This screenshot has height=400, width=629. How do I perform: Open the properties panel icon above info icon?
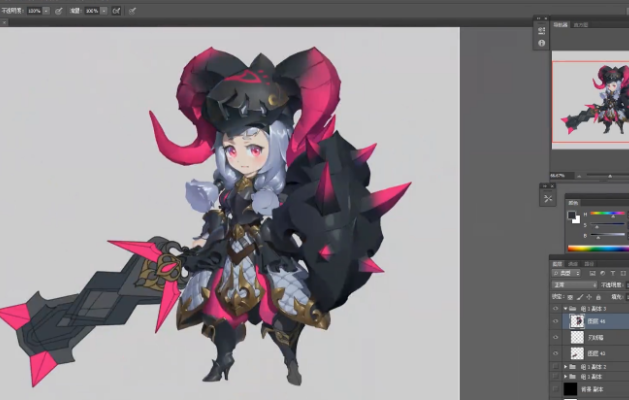(x=542, y=30)
